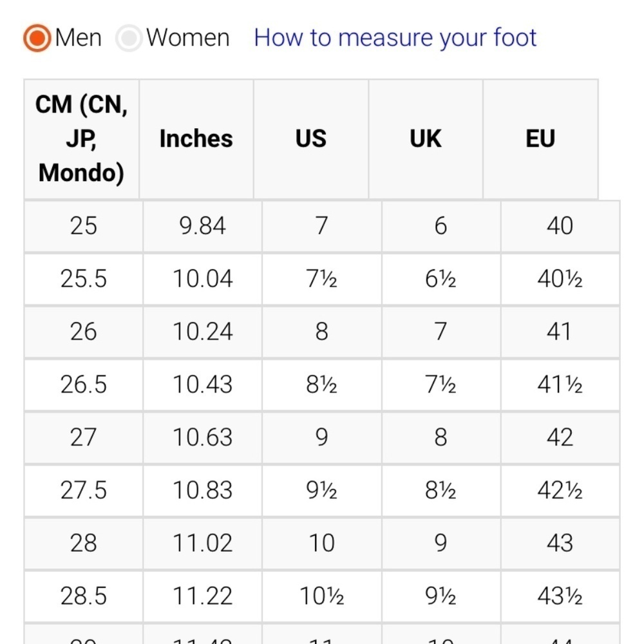Select US size 10½ cell
Viewport: 644px width, 644px height.
(321, 596)
